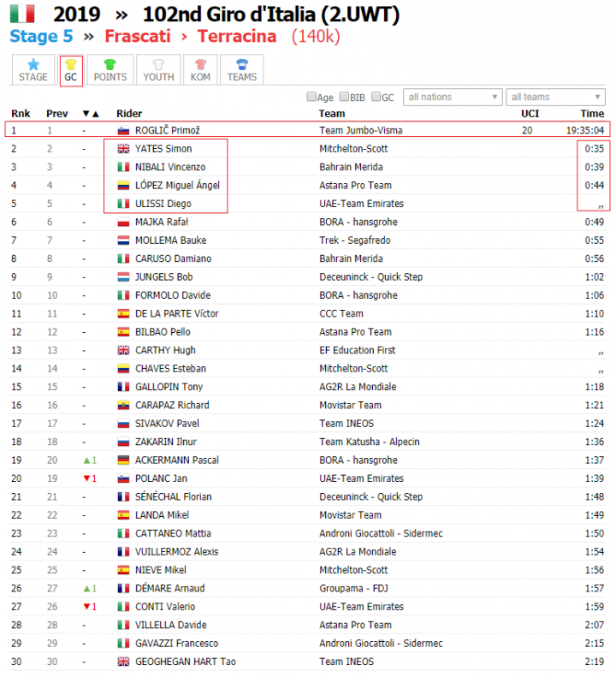Click Ecuador flag beside CARAPAZ Richard
The width and height of the screenshot is (616, 677).
point(123,406)
